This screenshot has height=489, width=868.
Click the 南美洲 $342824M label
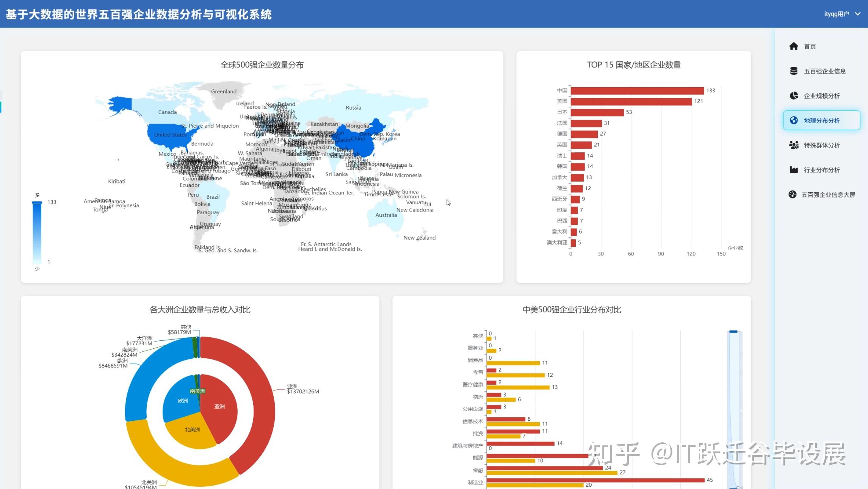(124, 352)
